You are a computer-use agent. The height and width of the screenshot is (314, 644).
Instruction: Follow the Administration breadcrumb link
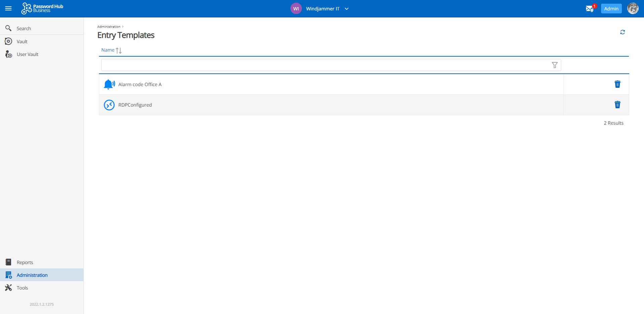point(108,26)
